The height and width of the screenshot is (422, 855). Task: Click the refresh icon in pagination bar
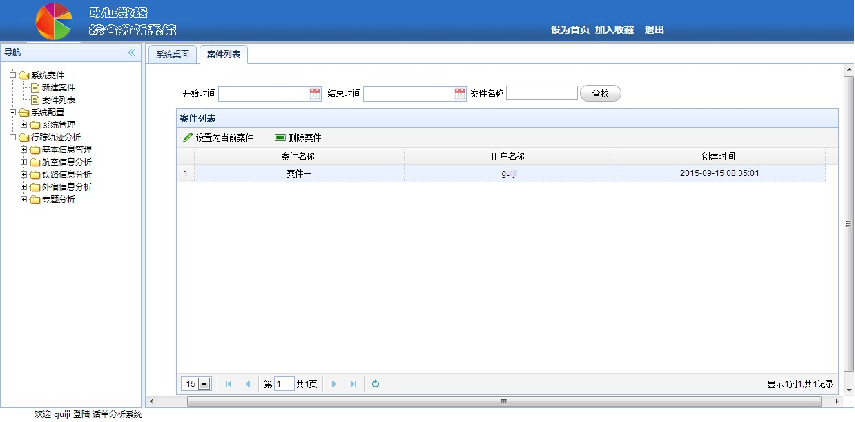click(375, 384)
